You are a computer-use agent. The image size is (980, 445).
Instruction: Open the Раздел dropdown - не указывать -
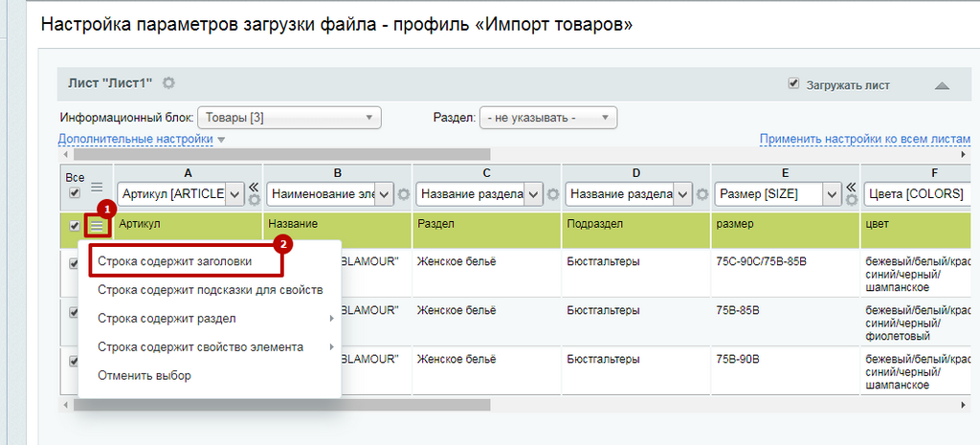point(548,117)
